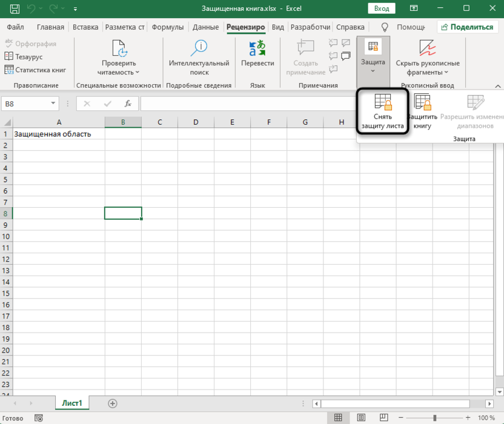Viewport: 504px width, 424px height.
Task: Open Тезаурус in ribbon
Action: 28,56
